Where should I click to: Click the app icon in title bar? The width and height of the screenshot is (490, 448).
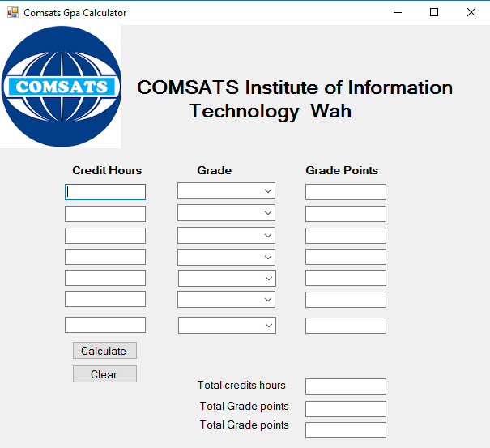tap(13, 12)
